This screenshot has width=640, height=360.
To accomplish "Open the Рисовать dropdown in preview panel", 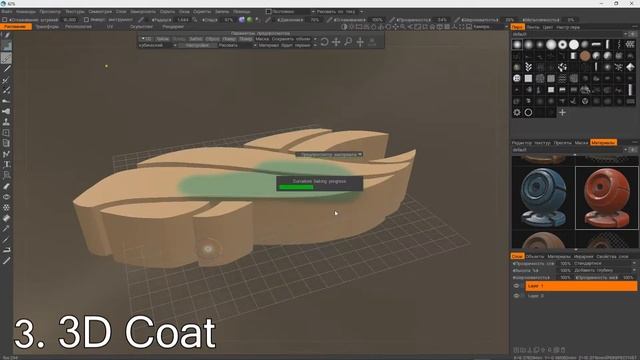I will pyautogui.click(x=237, y=45).
